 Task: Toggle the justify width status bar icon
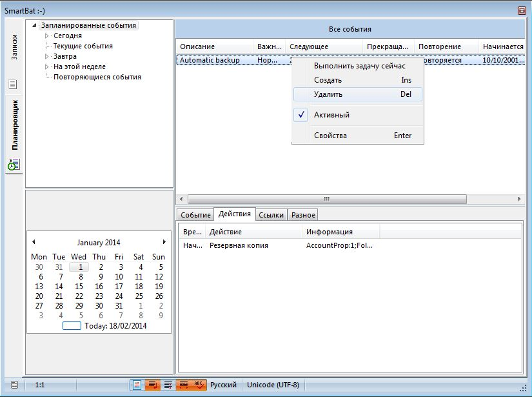point(184,385)
